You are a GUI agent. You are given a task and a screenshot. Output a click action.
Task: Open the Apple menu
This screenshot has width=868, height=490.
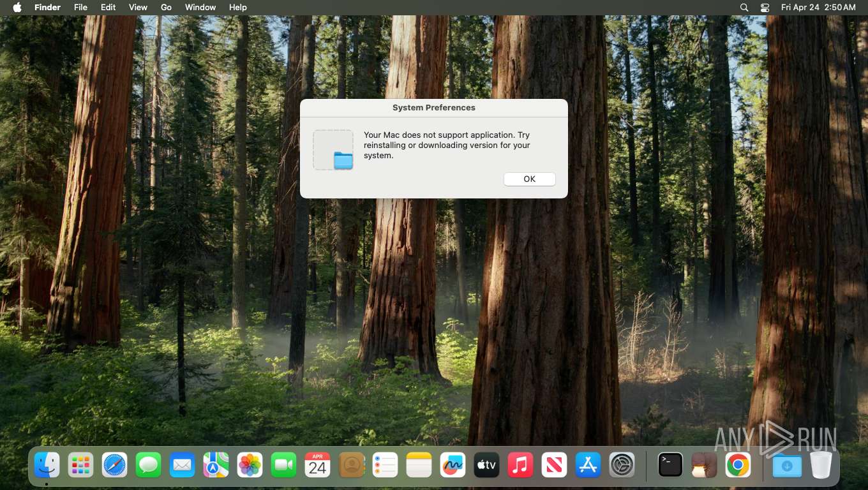(x=17, y=8)
